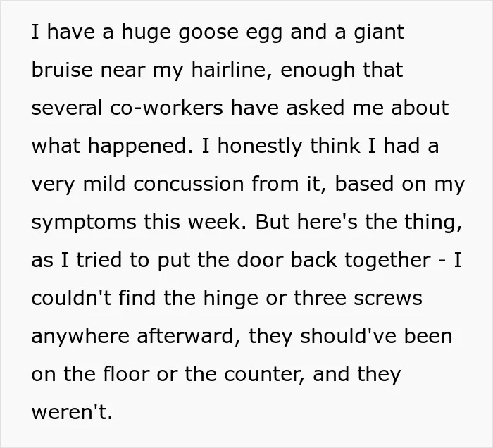
Task: Click the word "couldn't"
Action: pos(71,298)
